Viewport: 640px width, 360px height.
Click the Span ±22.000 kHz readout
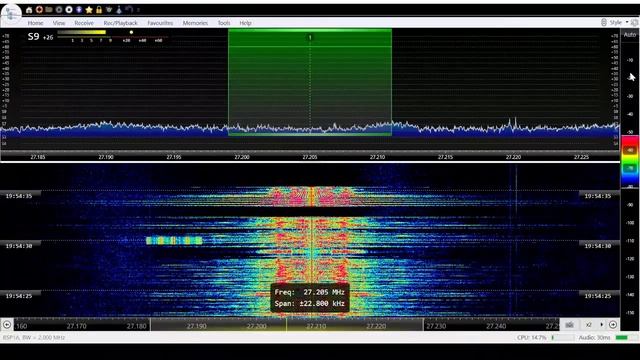[309, 304]
